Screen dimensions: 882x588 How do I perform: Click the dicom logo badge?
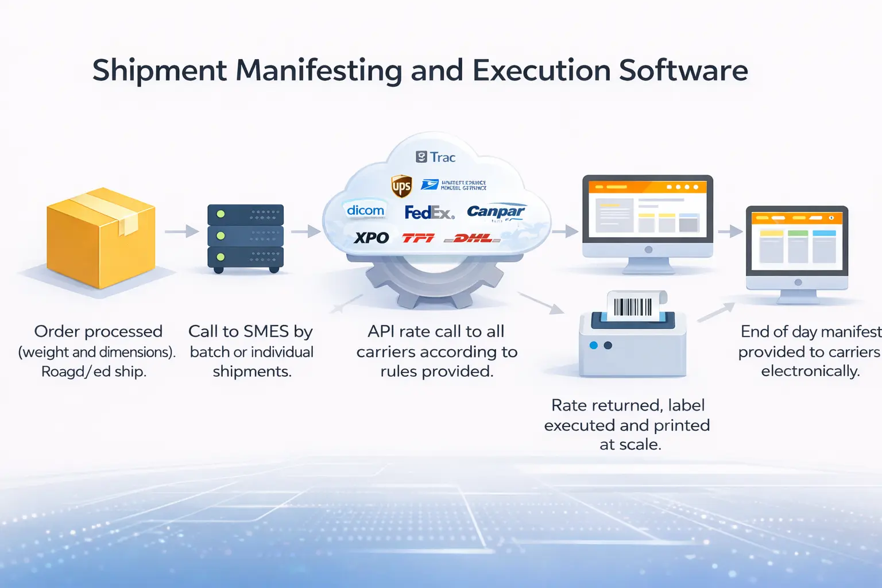click(365, 211)
